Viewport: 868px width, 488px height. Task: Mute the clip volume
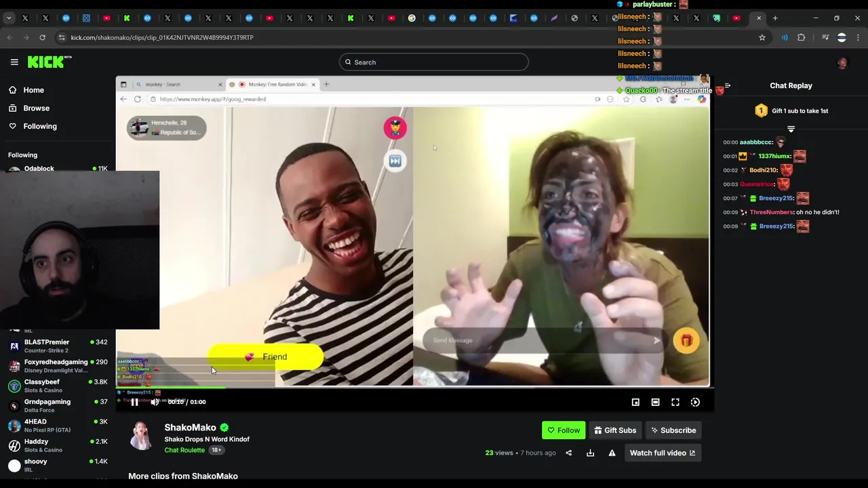tap(155, 402)
